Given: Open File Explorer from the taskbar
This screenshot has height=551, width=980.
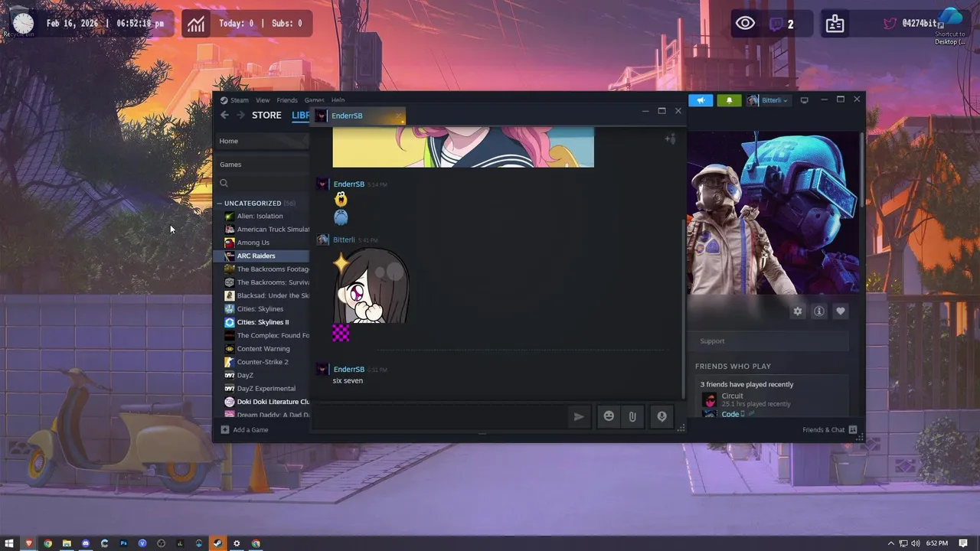Looking at the screenshot, I should point(67,543).
